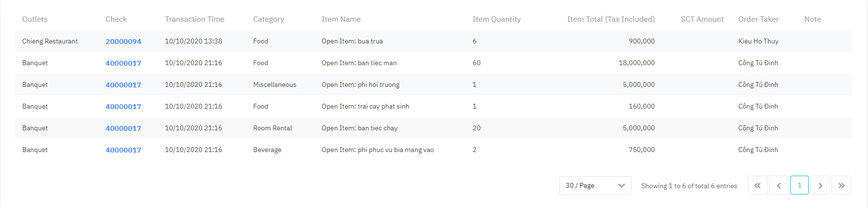
Task: Open check 40000017 for the Beverage row
Action: click(x=123, y=150)
